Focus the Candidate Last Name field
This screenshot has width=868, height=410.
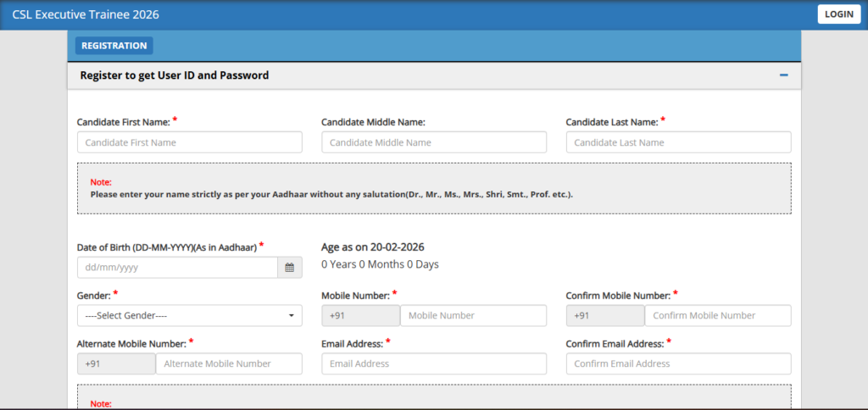[x=678, y=142]
